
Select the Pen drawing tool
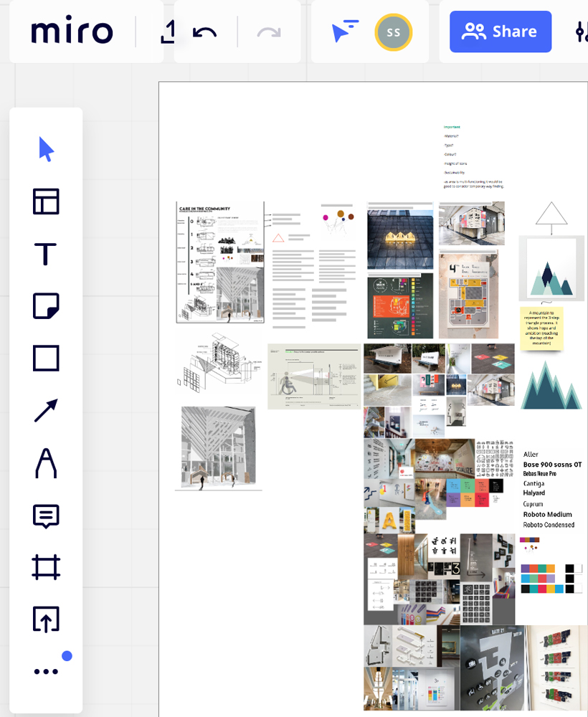pos(46,462)
